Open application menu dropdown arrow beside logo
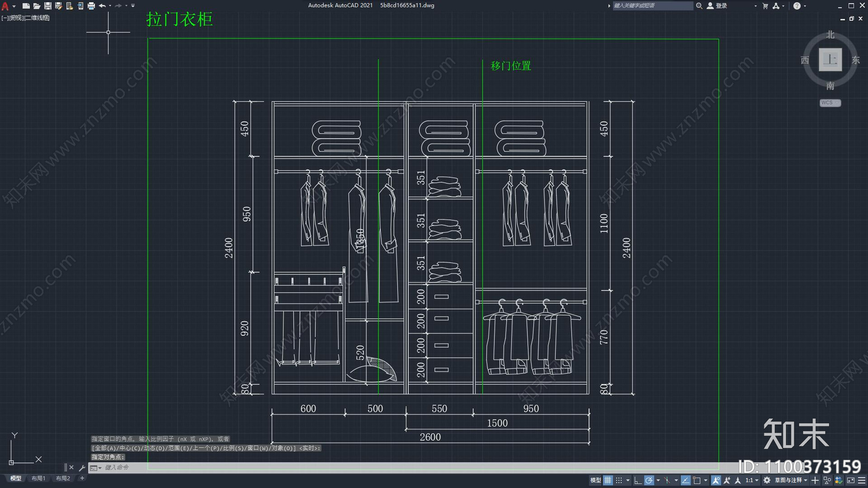Image resolution: width=868 pixels, height=488 pixels. [14, 6]
